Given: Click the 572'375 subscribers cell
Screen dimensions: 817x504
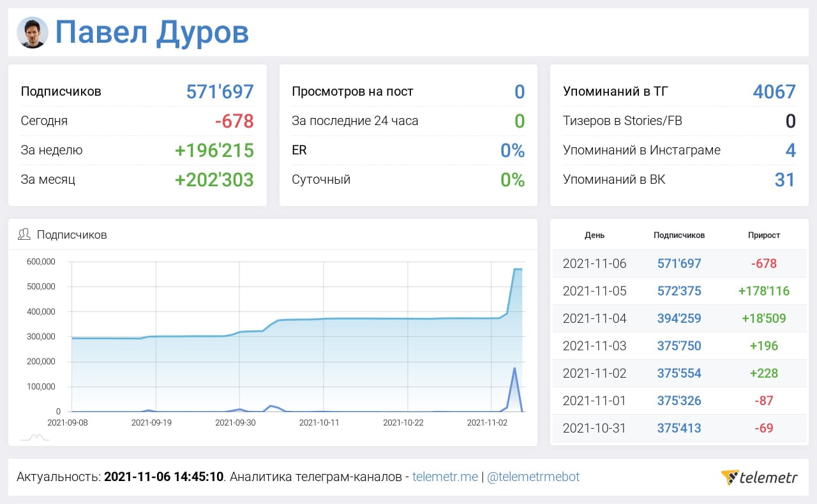Looking at the screenshot, I should [679, 291].
